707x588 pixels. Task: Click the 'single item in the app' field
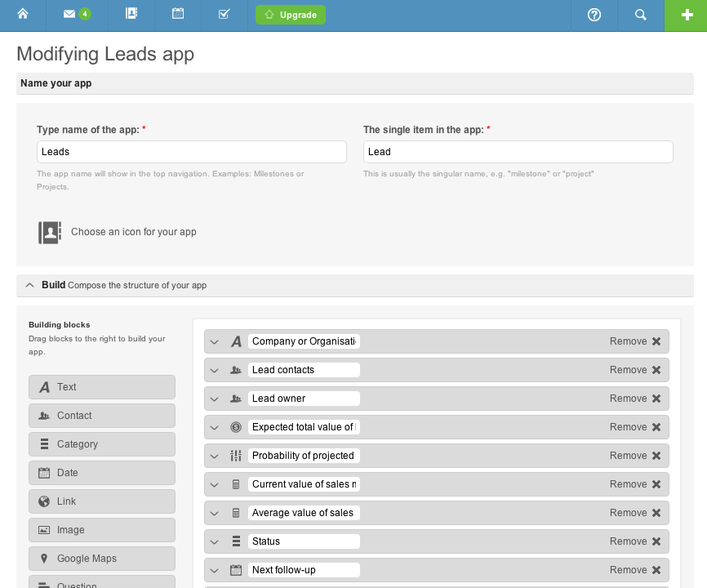[x=518, y=152]
